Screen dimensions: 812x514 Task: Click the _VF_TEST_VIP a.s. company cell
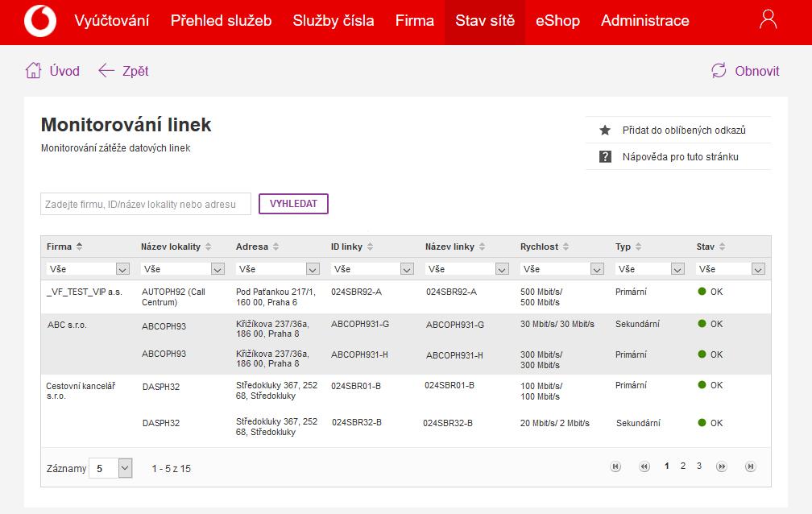(85, 292)
